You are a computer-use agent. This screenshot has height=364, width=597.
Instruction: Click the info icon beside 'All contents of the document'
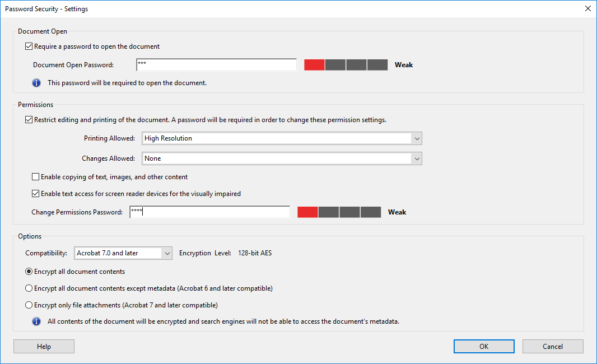(x=36, y=321)
